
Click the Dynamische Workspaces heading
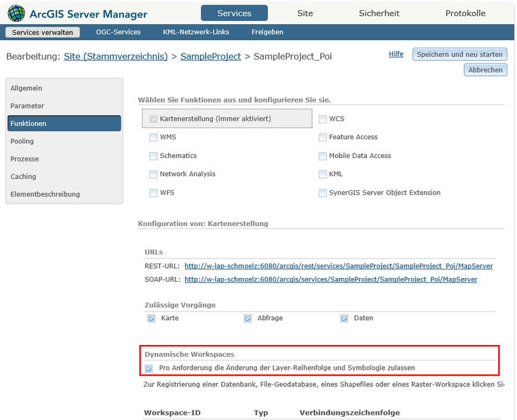(x=190, y=354)
